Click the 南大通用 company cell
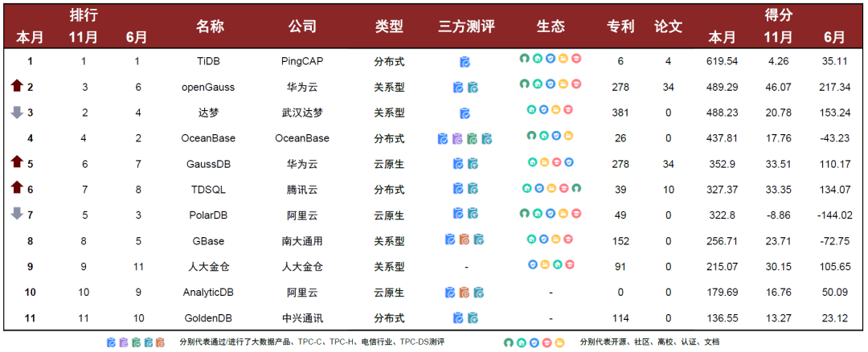868x352 pixels. [301, 241]
